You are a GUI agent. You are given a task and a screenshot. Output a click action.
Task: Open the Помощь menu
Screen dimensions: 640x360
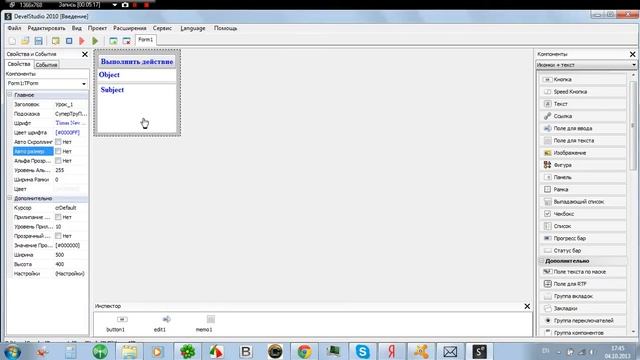(225, 28)
